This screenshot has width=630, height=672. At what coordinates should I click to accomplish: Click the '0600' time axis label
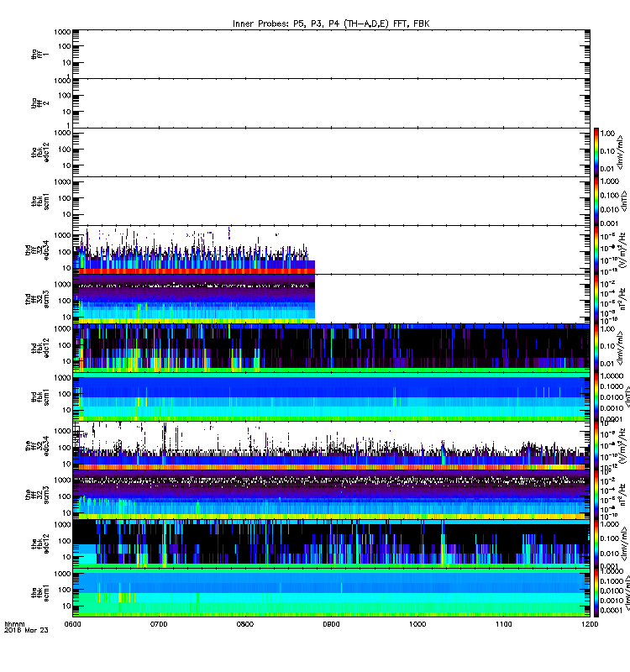pyautogui.click(x=72, y=624)
